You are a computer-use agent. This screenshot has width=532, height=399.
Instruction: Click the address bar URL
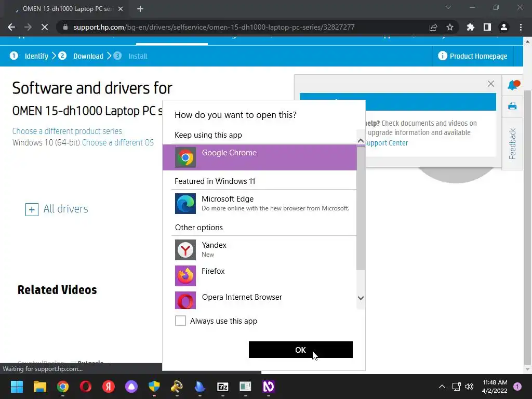(214, 27)
